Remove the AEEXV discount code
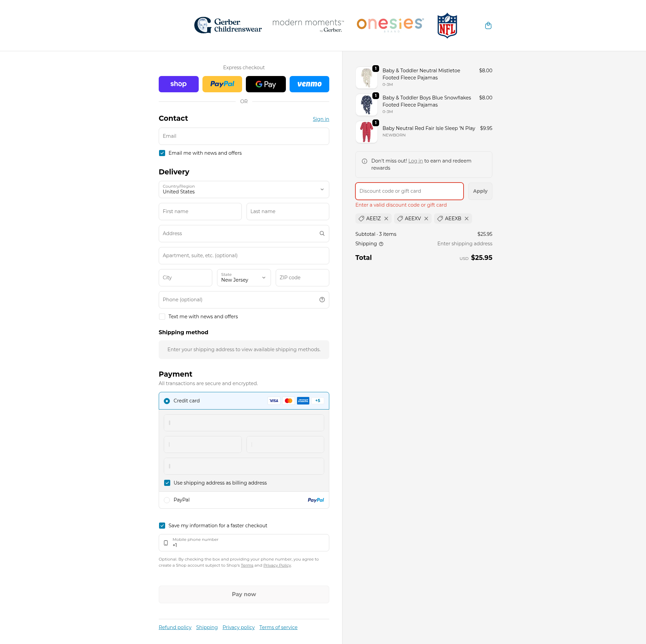646x644 pixels. coord(426,219)
